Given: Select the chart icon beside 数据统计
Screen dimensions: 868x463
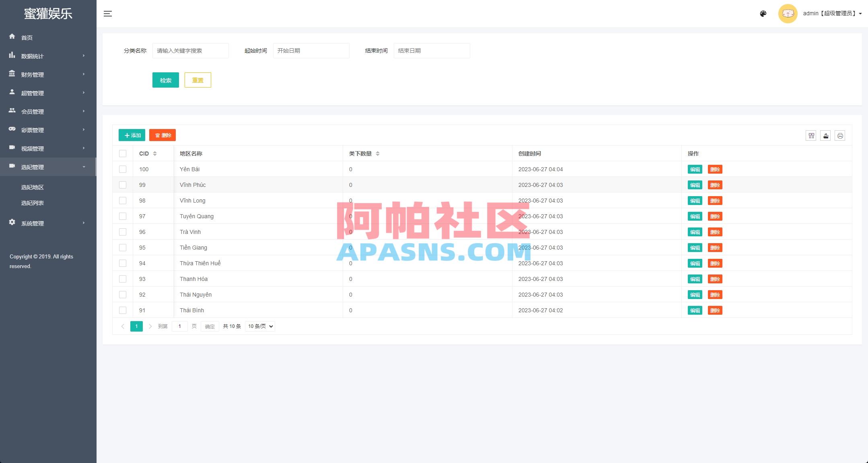Looking at the screenshot, I should (12, 55).
